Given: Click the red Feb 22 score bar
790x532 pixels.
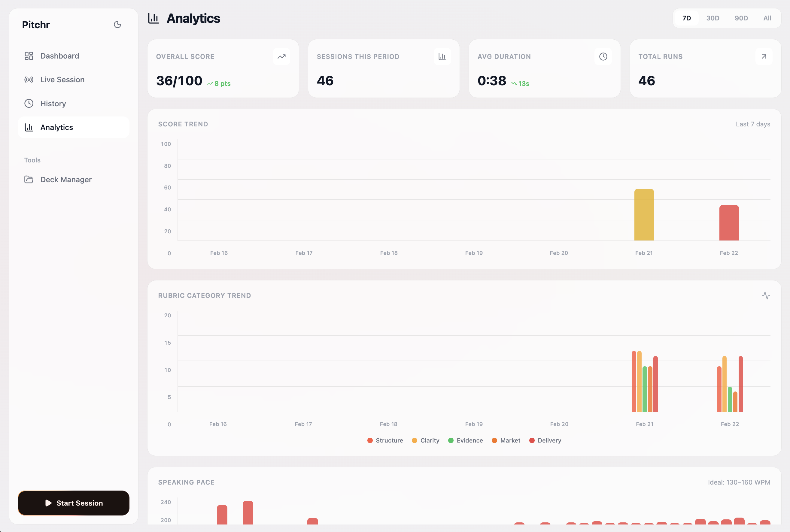Looking at the screenshot, I should 729,223.
